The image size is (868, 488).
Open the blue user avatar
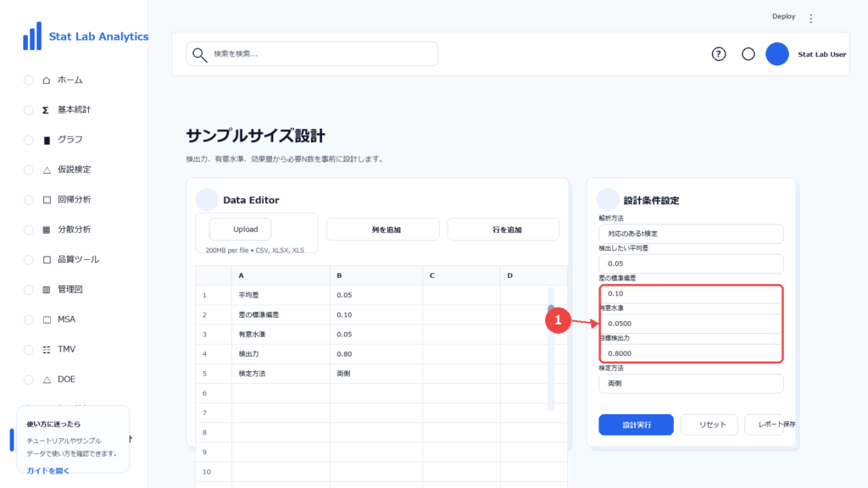point(776,54)
